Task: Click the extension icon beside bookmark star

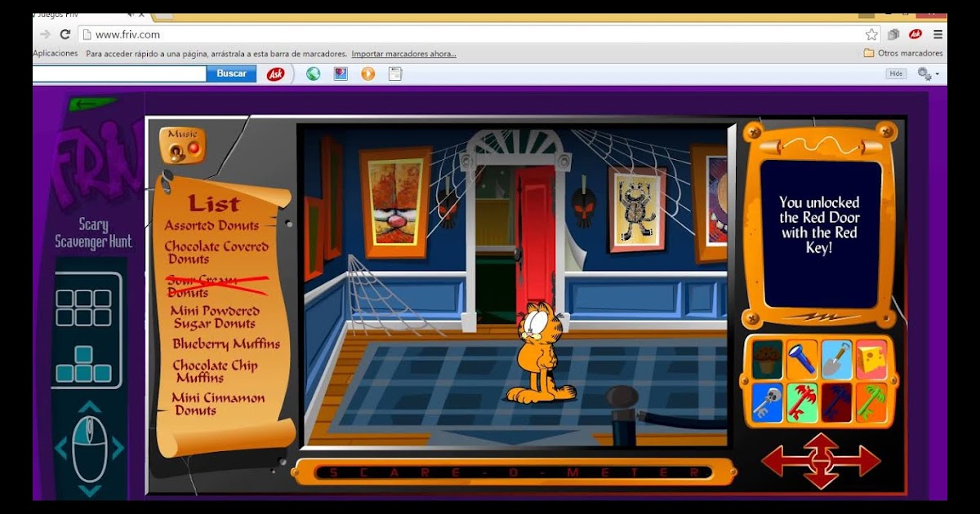Action: click(893, 34)
